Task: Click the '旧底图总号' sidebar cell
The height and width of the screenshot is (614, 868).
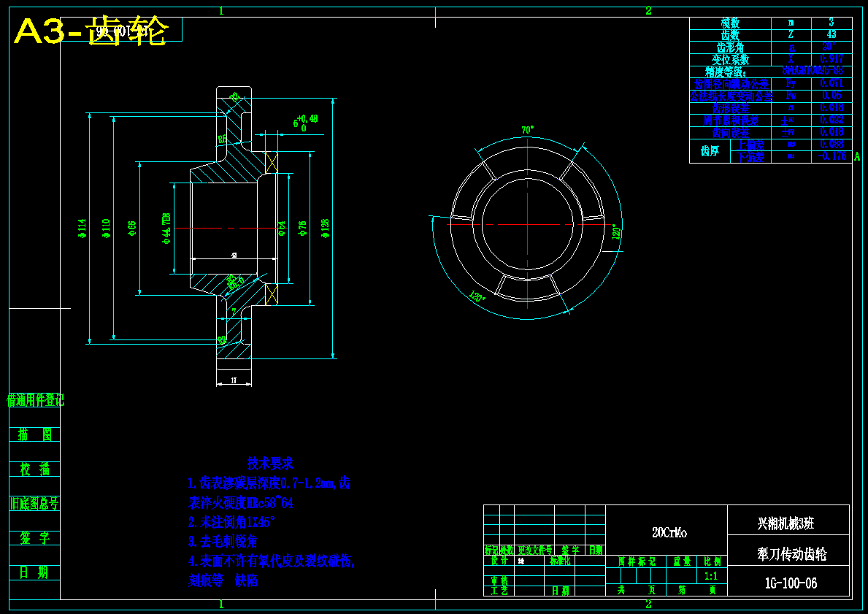Action: point(34,503)
